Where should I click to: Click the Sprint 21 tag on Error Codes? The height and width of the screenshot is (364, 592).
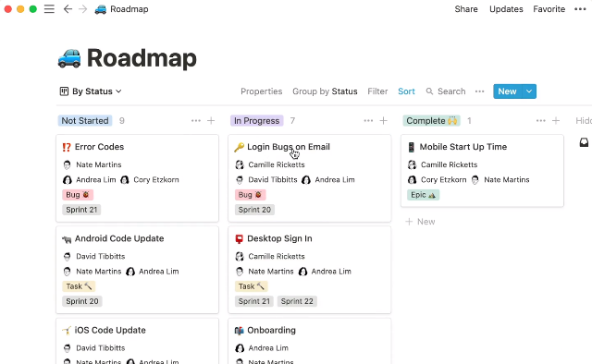pos(81,210)
